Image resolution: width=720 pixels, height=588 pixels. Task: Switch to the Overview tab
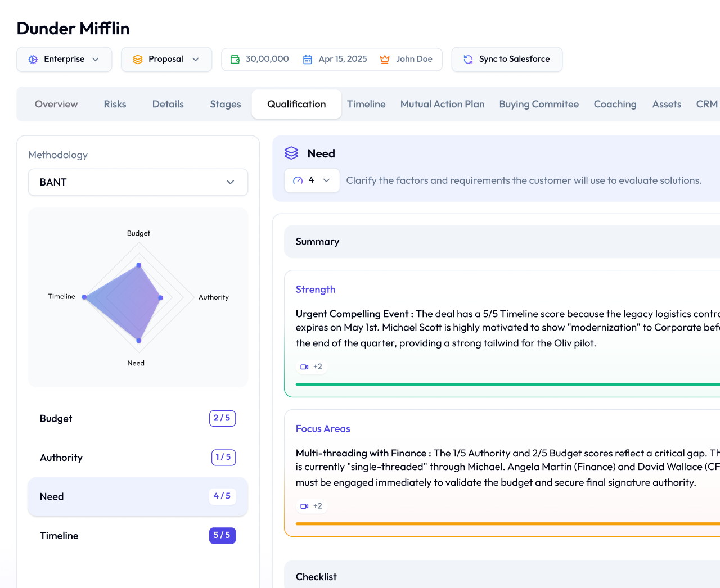(56, 104)
